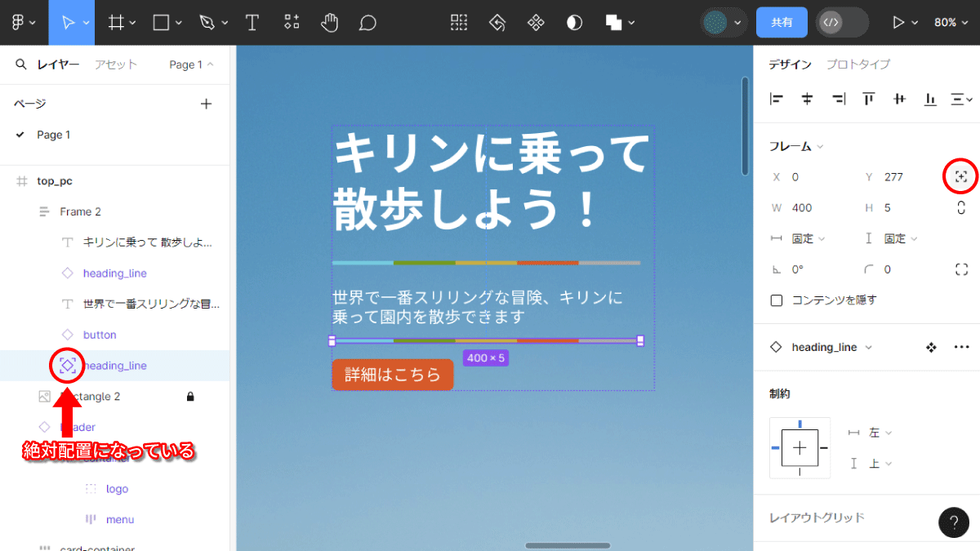
Task: Click the Use as mask icon
Action: tap(575, 23)
